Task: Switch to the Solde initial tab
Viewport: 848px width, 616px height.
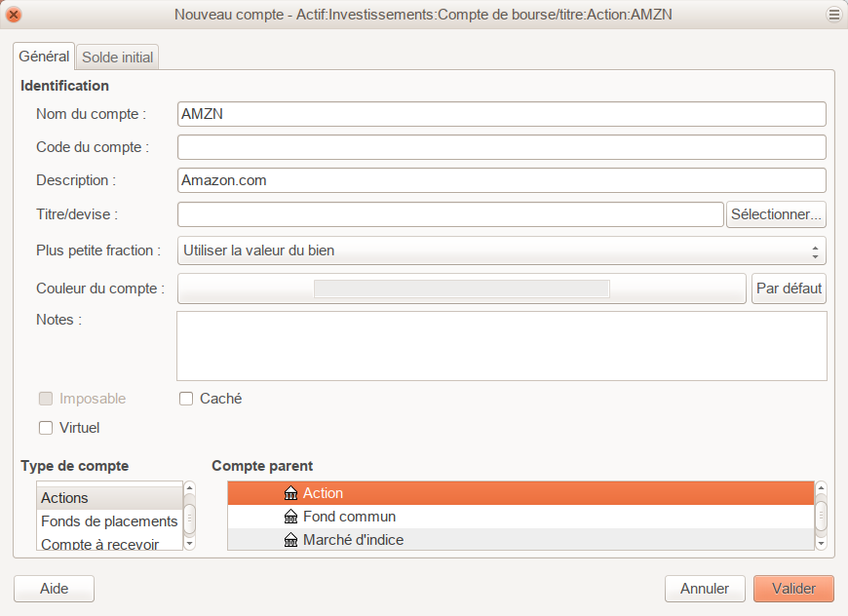Action: click(117, 58)
